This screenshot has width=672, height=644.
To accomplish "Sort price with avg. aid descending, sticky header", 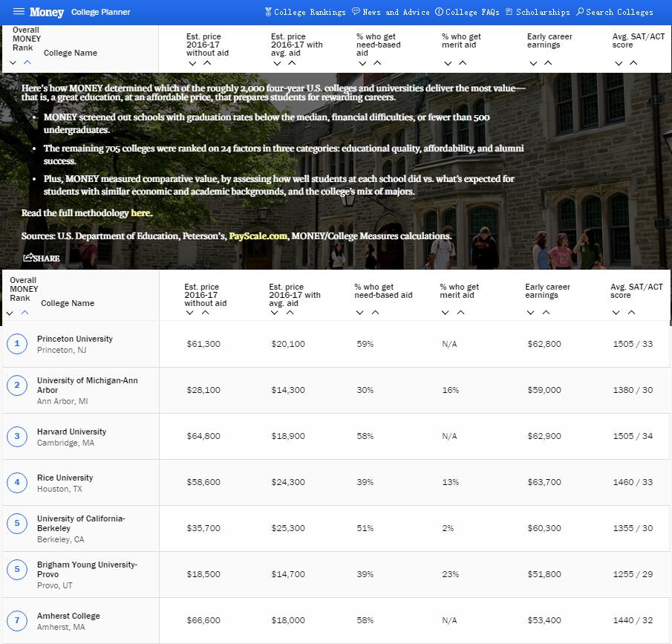I will coord(277,63).
